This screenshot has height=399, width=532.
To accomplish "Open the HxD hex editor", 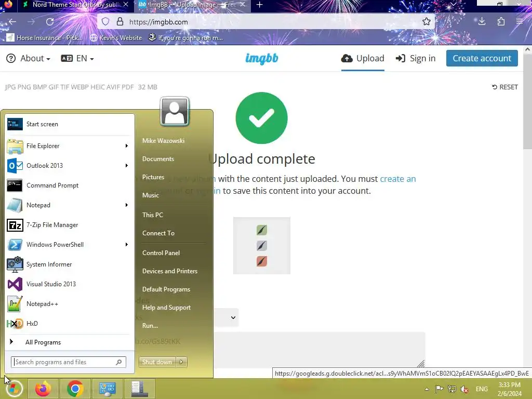I will [70, 323].
